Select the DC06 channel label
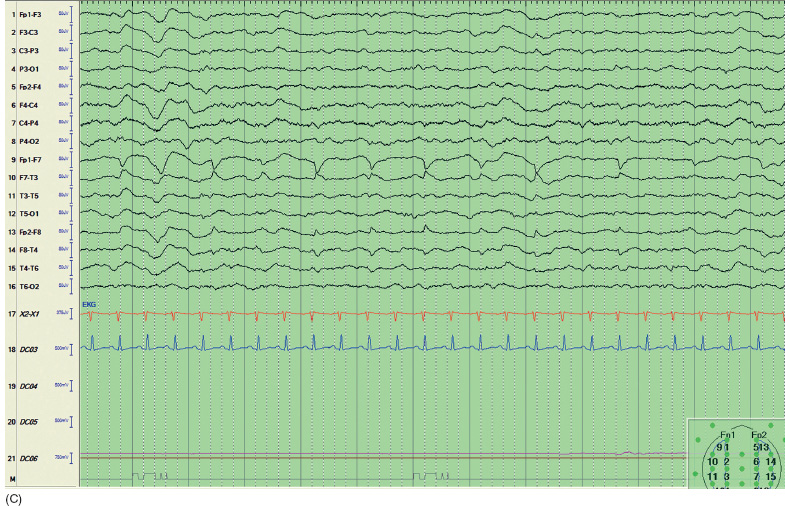The width and height of the screenshot is (785, 506). [30, 457]
